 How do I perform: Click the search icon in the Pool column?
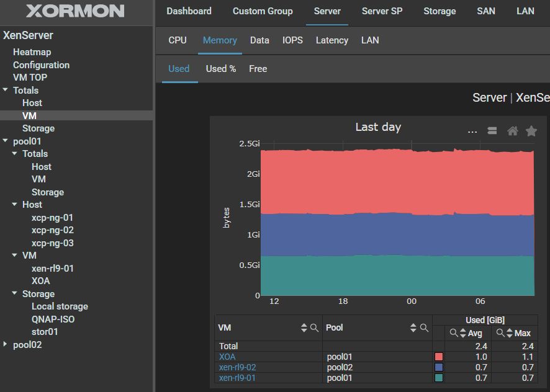[424, 327]
